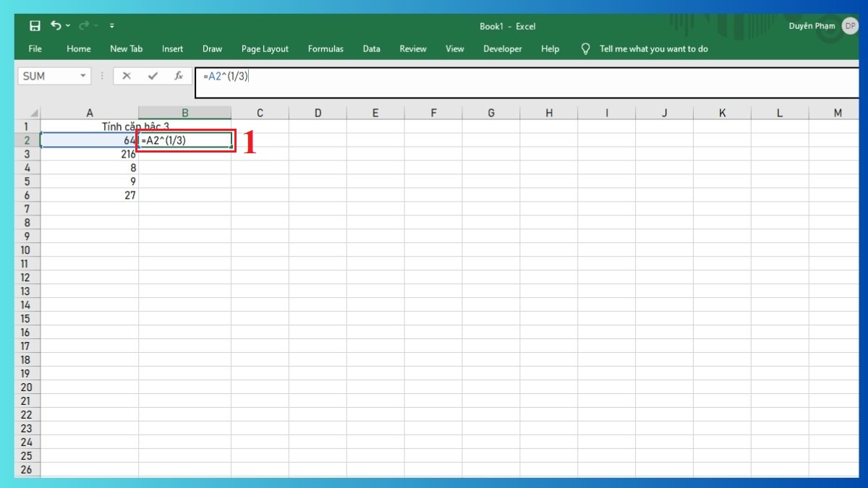Expand the Quick Access Toolbar customization arrow

pyautogui.click(x=112, y=26)
